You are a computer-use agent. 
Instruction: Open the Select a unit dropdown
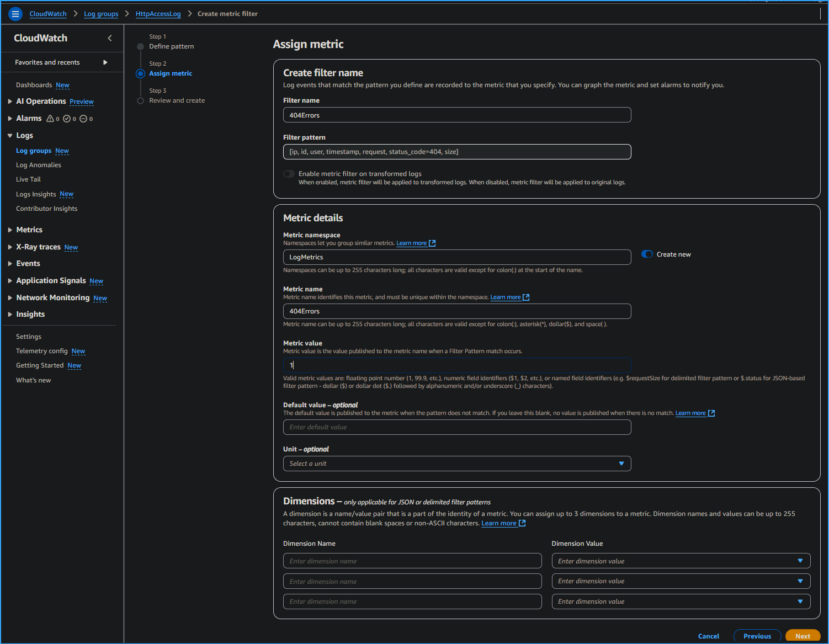(456, 464)
